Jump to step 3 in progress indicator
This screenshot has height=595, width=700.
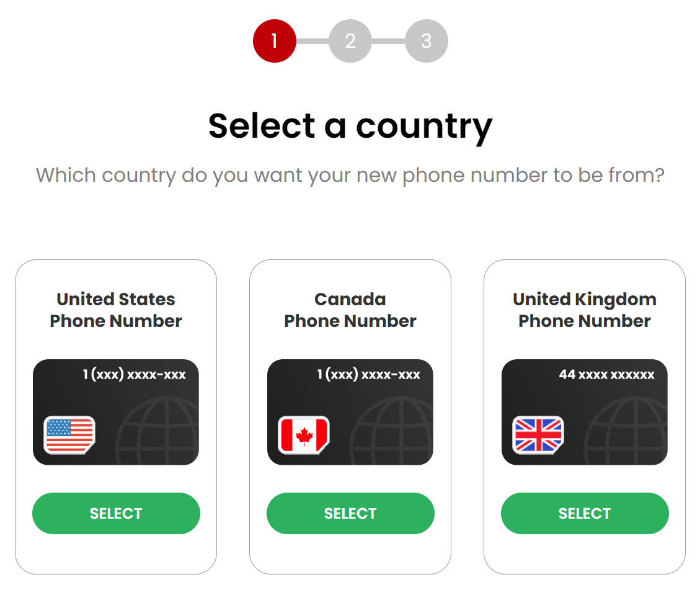[x=426, y=41]
